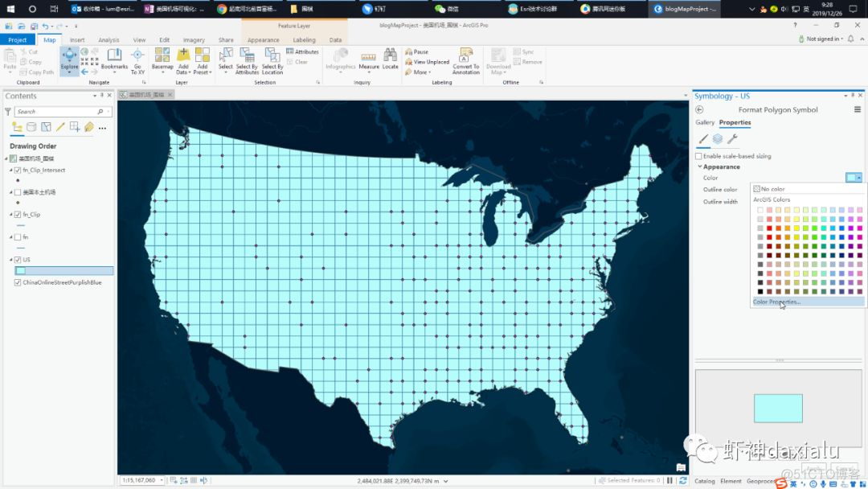868x489 pixels.
Task: Hide the fn_Clip_Intersect layer
Action: click(x=18, y=171)
